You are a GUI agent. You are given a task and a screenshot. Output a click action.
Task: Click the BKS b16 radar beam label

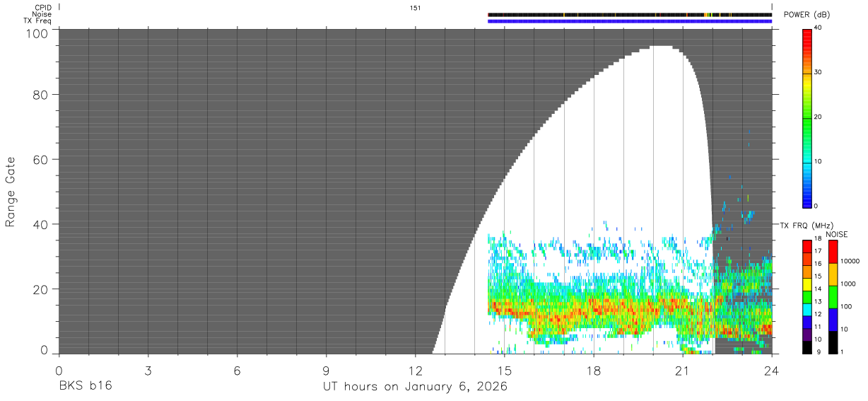coord(84,386)
